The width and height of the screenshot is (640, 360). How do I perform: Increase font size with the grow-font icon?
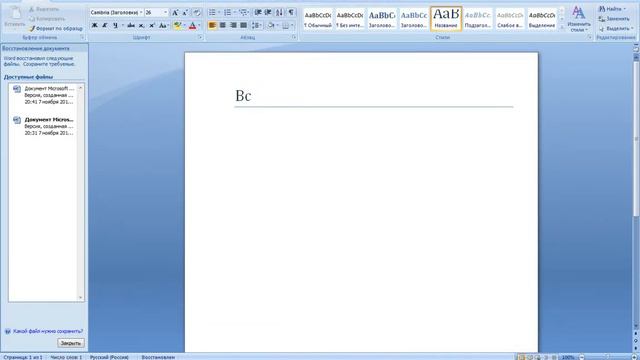click(x=175, y=13)
